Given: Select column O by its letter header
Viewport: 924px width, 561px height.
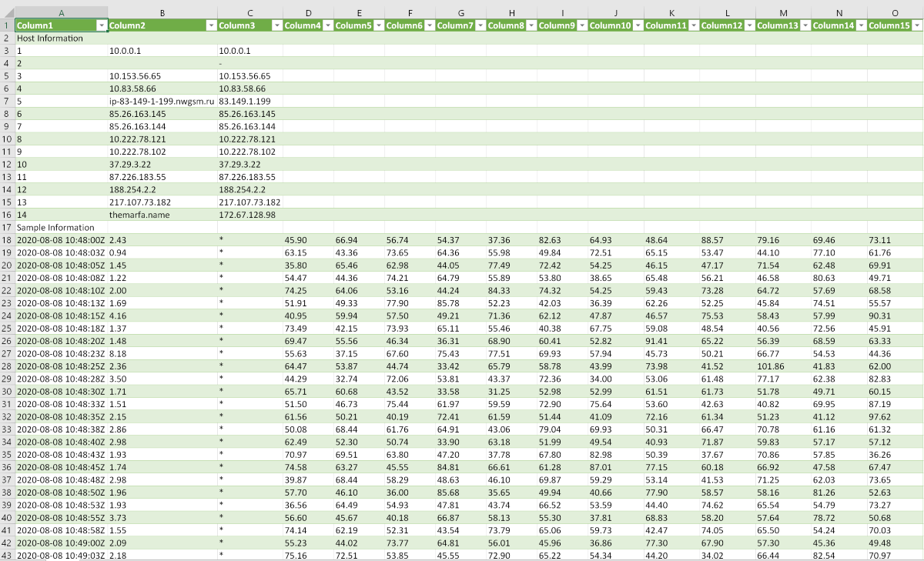Looking at the screenshot, I should [895, 13].
